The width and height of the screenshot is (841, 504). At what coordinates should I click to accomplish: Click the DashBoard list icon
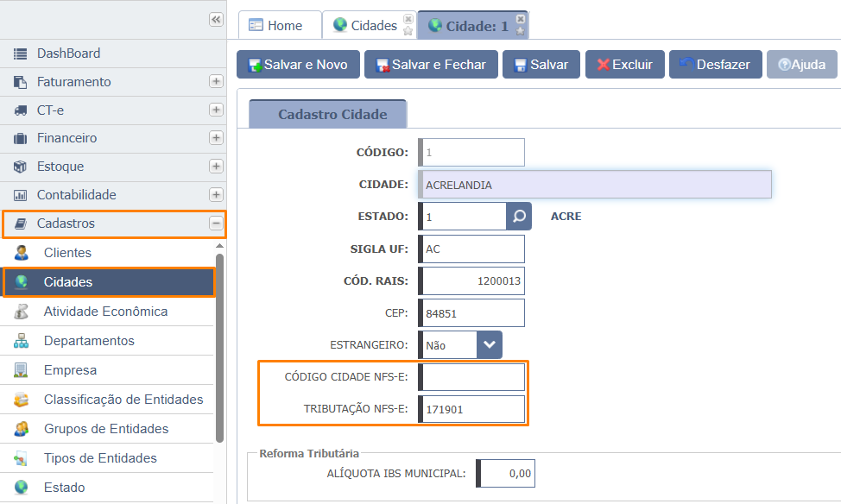(21, 54)
